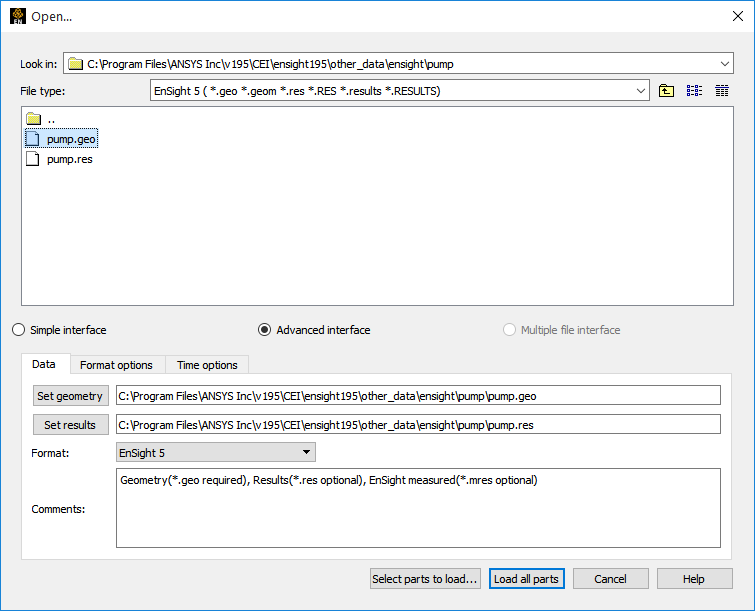Click the geometry file path field
Viewport: 755px width, 611px height.
point(418,396)
